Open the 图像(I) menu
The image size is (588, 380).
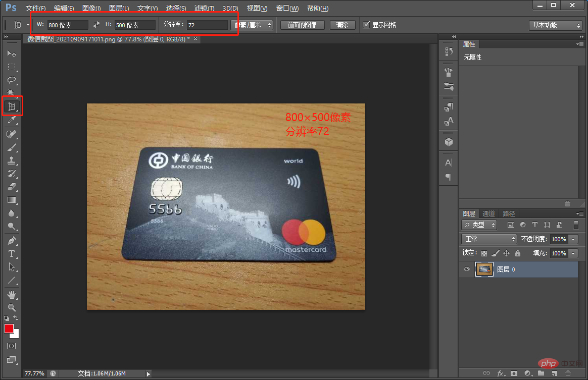(x=91, y=8)
